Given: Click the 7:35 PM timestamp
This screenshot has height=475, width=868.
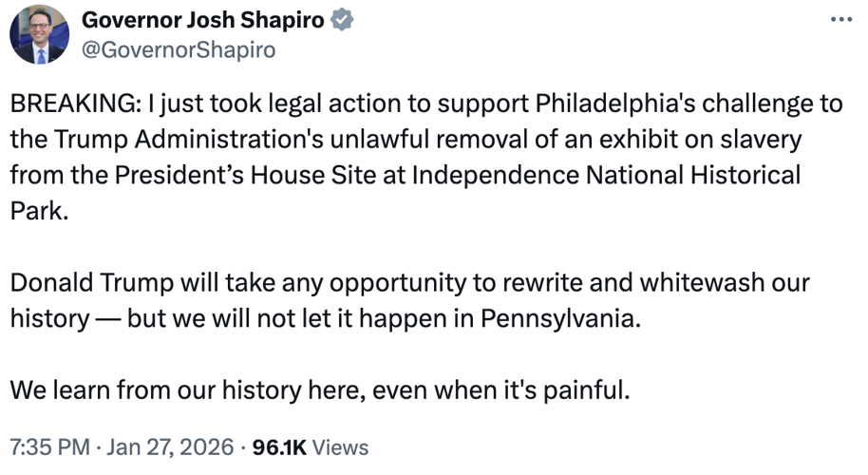Looking at the screenshot, I should (x=47, y=446).
